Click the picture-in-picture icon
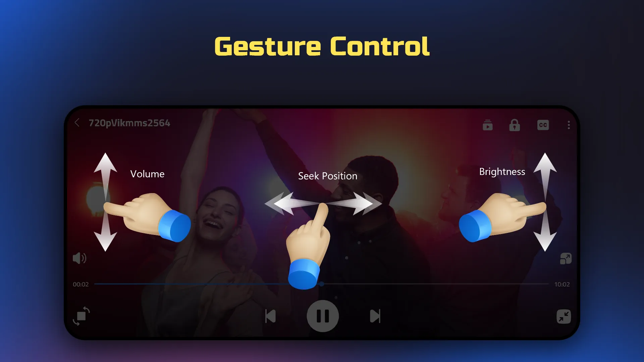The image size is (644, 362). (x=565, y=258)
